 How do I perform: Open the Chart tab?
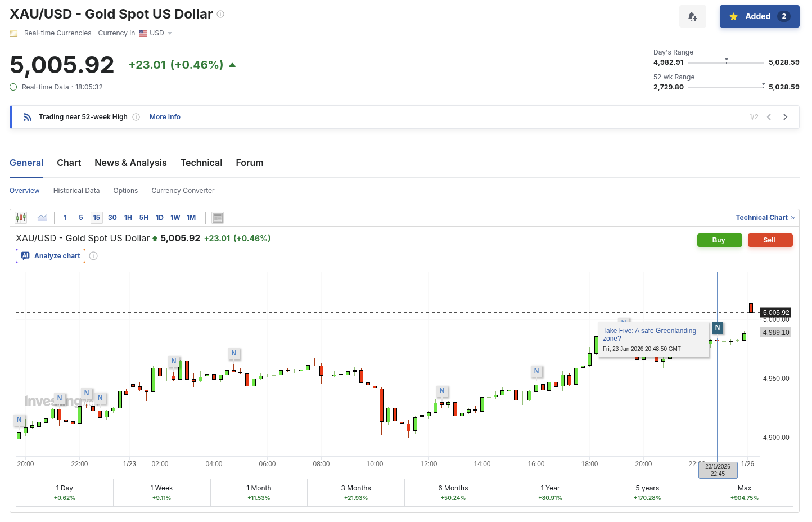pos(69,163)
